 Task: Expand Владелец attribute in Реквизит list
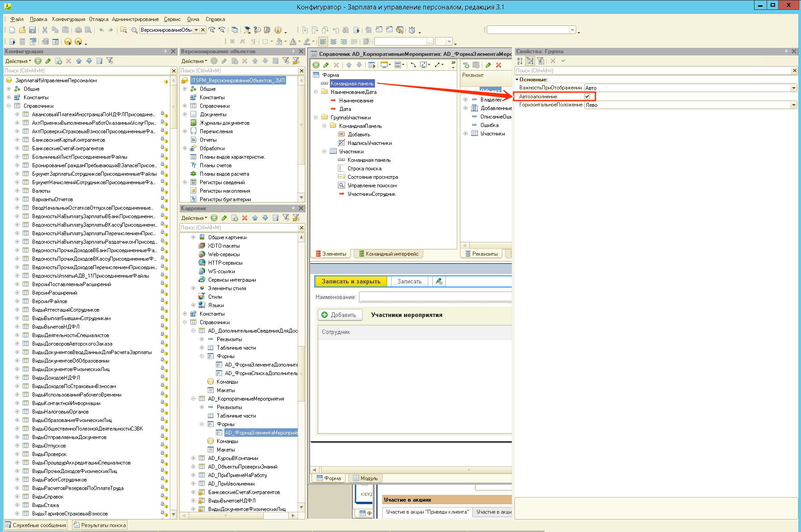tap(465, 100)
